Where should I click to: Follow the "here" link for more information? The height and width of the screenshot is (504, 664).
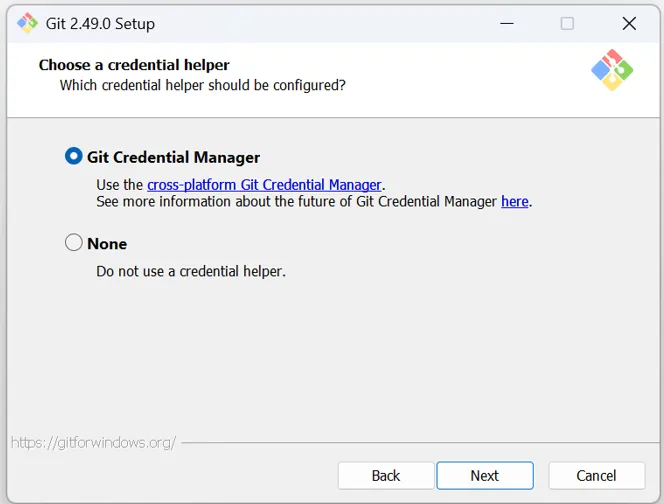click(x=514, y=202)
